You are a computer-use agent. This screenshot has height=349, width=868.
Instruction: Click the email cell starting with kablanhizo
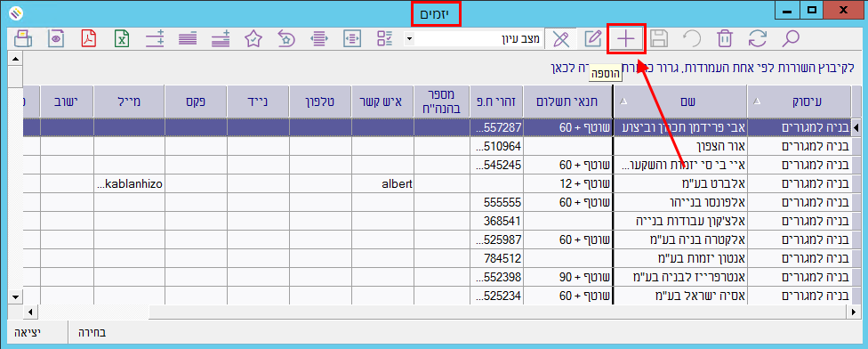(x=130, y=184)
